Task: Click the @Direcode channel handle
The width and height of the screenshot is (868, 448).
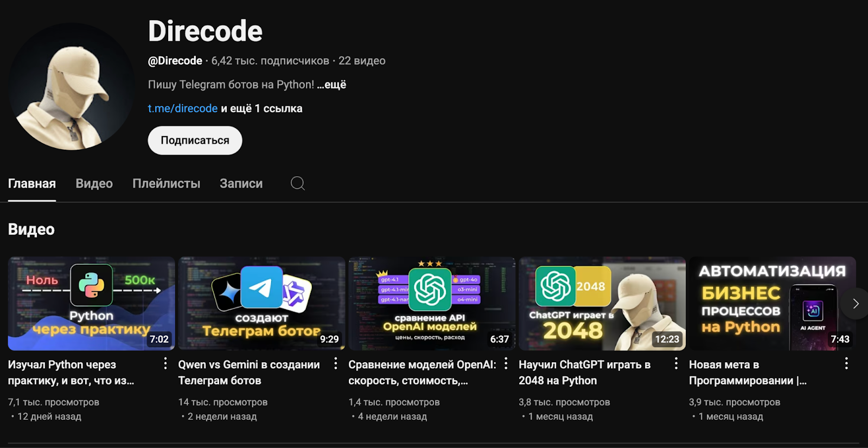Action: point(175,61)
